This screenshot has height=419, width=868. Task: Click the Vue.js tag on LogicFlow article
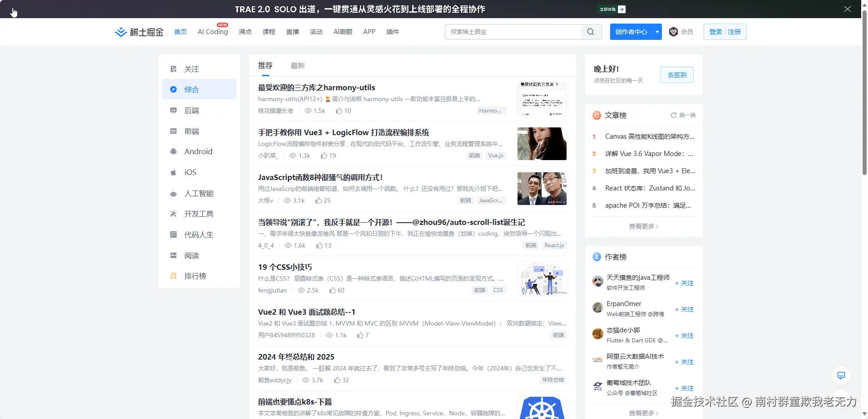tap(496, 156)
